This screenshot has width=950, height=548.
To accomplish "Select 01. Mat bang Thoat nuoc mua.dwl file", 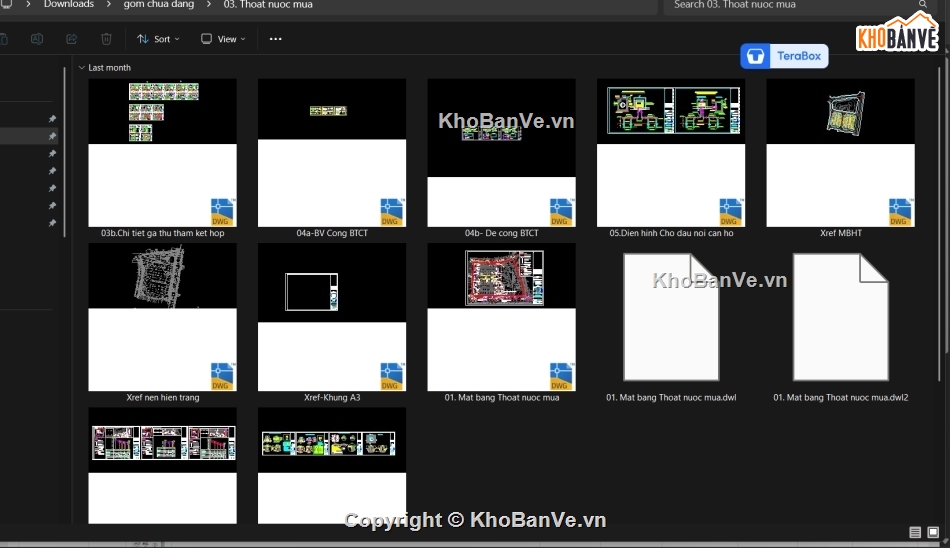I will (671, 318).
